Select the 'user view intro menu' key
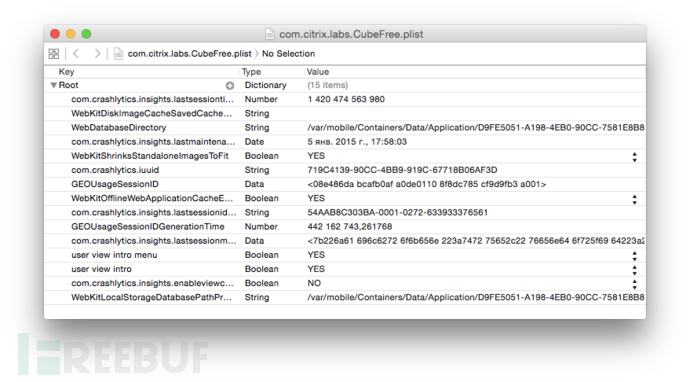The height and width of the screenshot is (382, 690). (114, 255)
